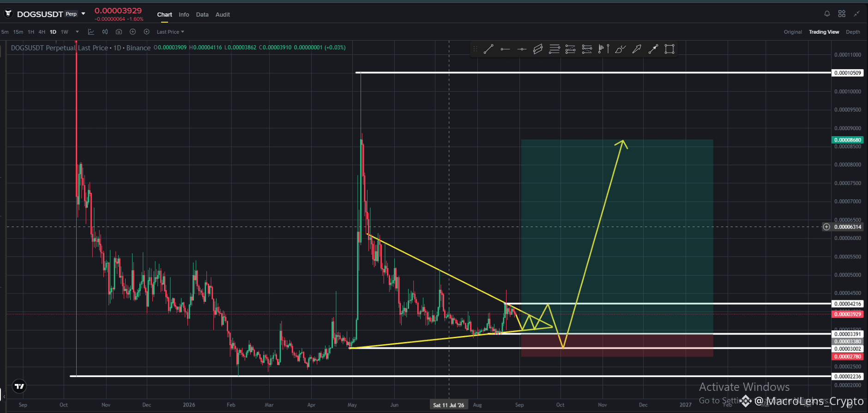
Task: Click the DOGS coin logo icon
Action: (x=8, y=14)
